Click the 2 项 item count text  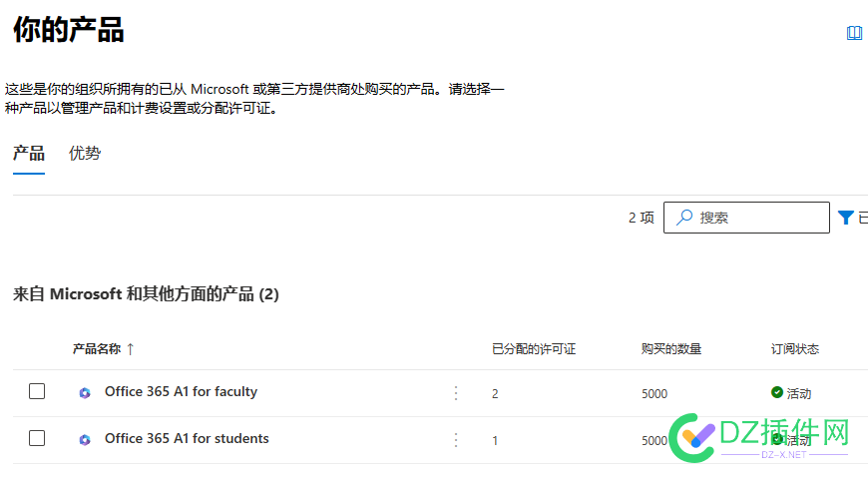642,218
